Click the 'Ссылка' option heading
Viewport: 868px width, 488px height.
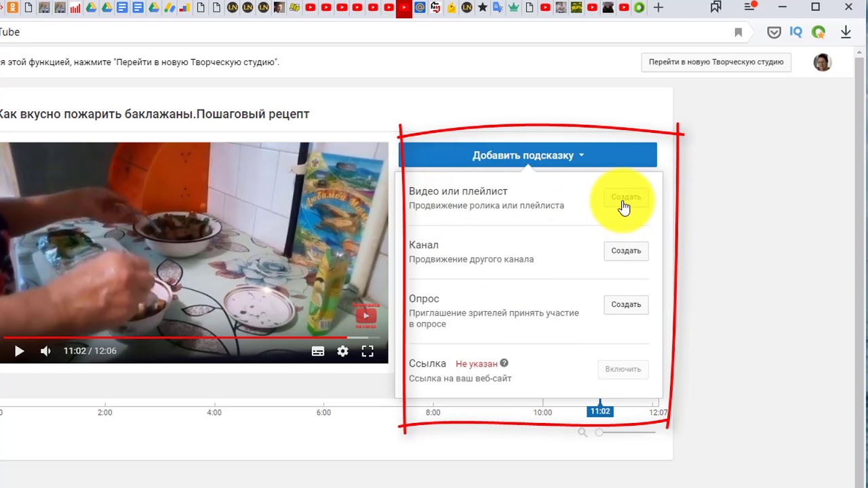point(427,363)
